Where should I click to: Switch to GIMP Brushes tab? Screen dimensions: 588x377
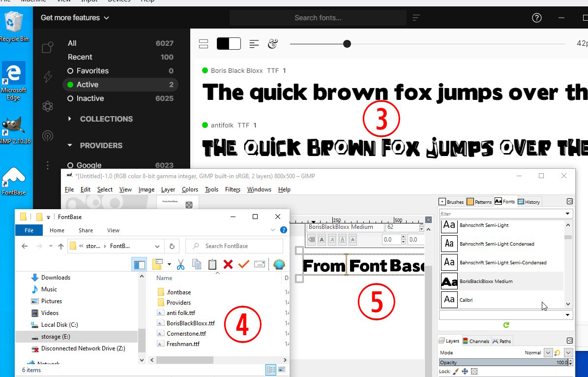pos(451,202)
